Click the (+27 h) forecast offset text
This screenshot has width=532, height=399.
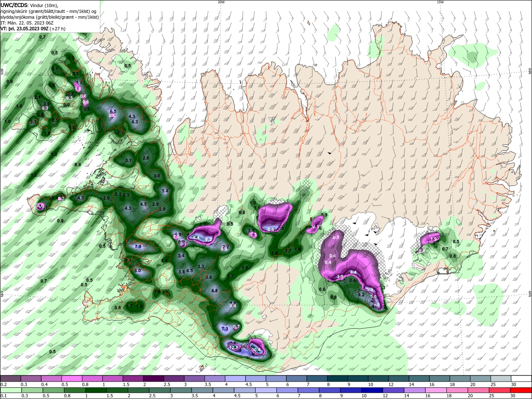[x=57, y=29]
